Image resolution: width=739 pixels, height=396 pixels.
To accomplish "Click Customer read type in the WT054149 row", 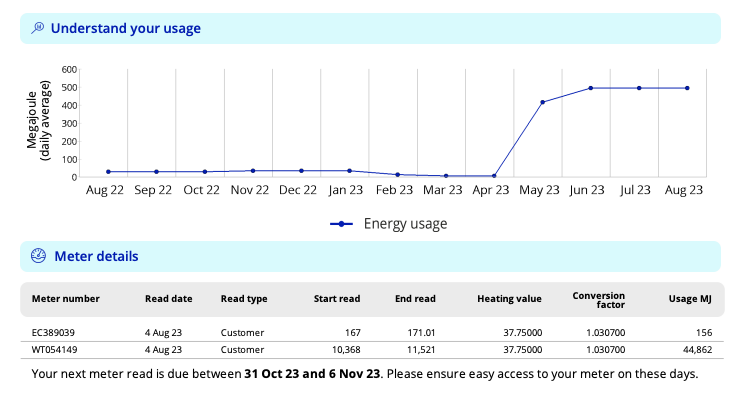I will [x=242, y=350].
